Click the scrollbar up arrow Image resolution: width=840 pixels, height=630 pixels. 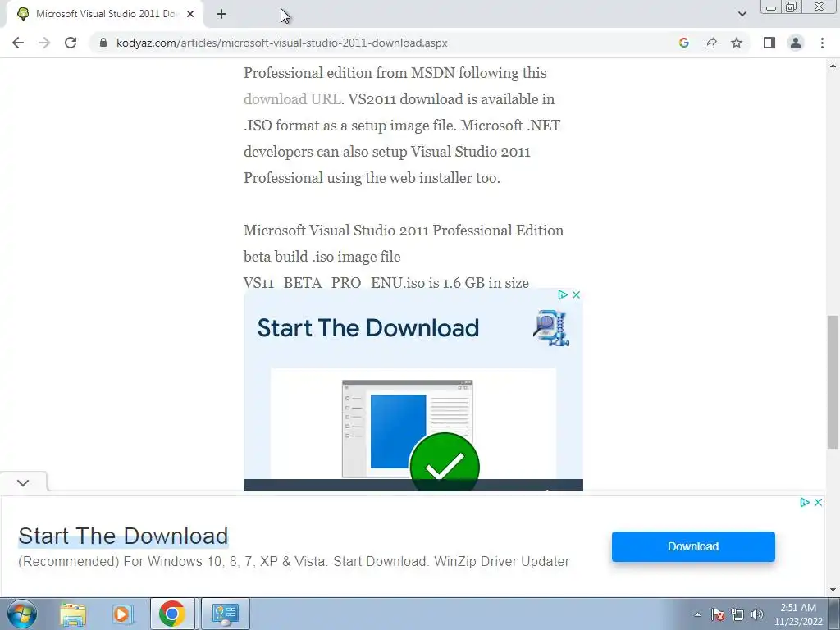click(833, 66)
